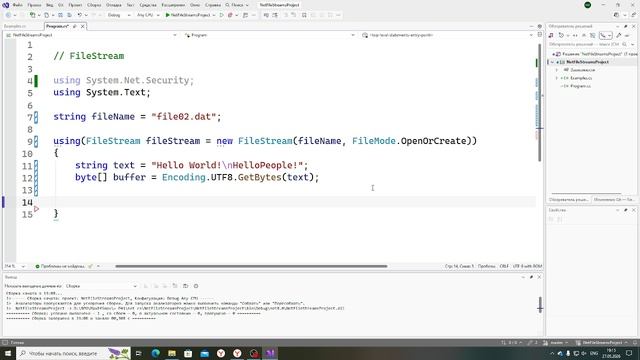The image size is (640, 360).
Task: Open the Вид menu
Action: click(x=49, y=5)
